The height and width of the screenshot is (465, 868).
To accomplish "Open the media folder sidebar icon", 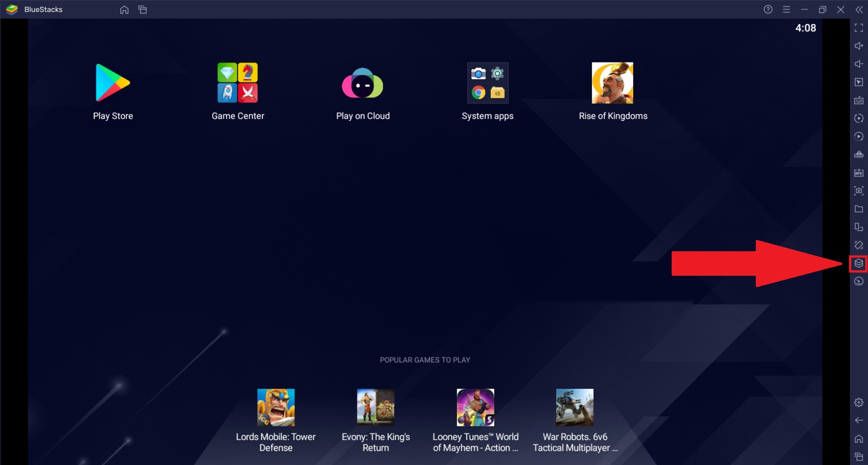I will 859,209.
